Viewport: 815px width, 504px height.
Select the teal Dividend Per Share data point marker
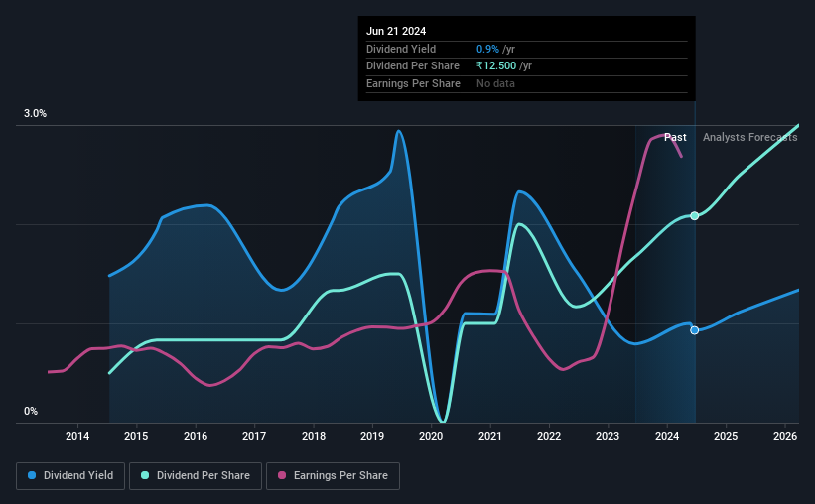[x=695, y=215]
